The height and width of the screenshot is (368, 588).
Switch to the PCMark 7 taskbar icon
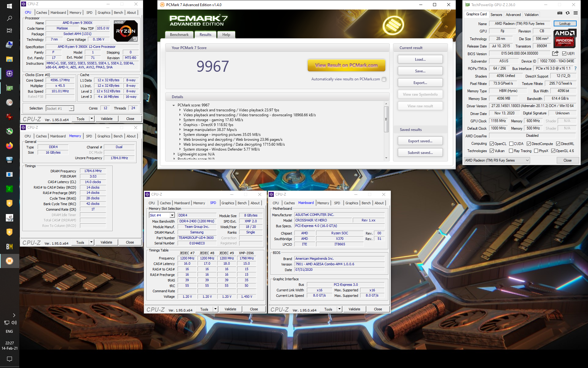click(x=9, y=261)
